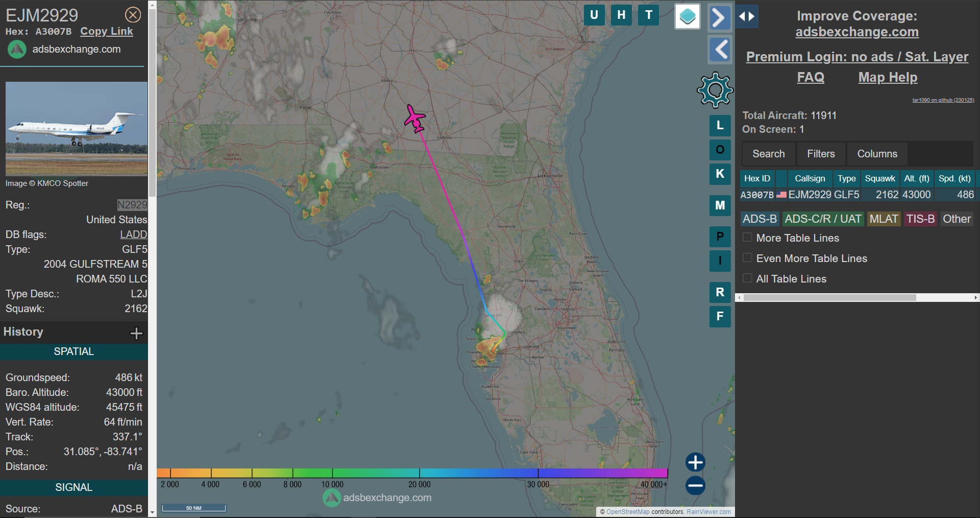Open the map layer selector icon
Image resolution: width=980 pixels, height=518 pixels.
coord(688,17)
